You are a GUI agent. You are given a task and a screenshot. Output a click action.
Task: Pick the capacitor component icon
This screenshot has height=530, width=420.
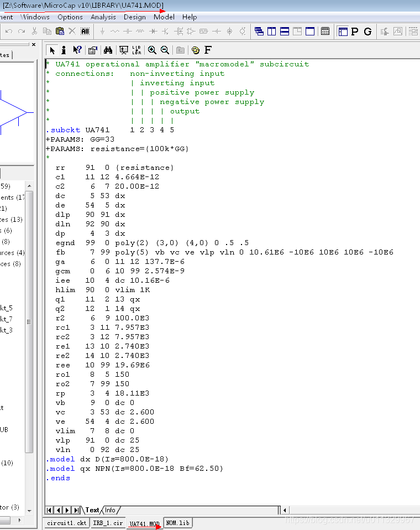[x=128, y=32]
